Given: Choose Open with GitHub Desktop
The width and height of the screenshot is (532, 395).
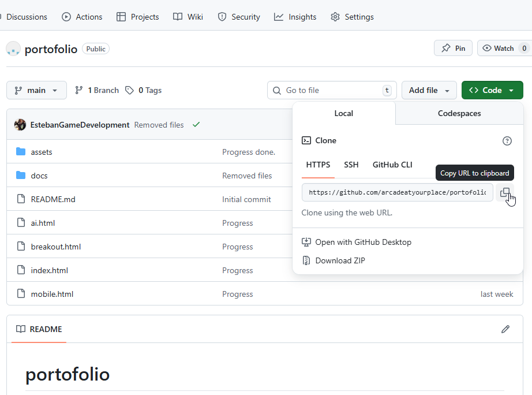Looking at the screenshot, I should [x=363, y=242].
